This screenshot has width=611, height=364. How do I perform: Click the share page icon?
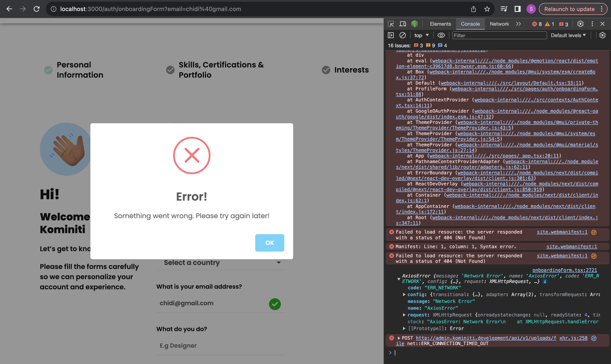pos(473,9)
